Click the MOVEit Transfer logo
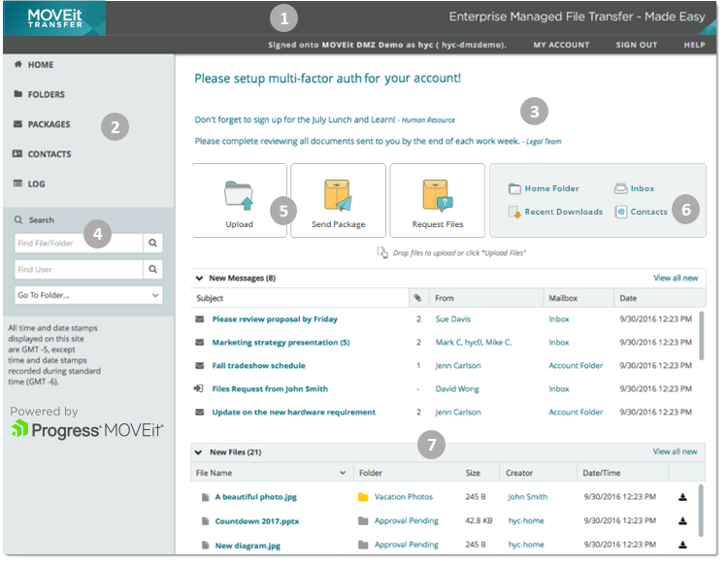The image size is (728, 566). 55,19
